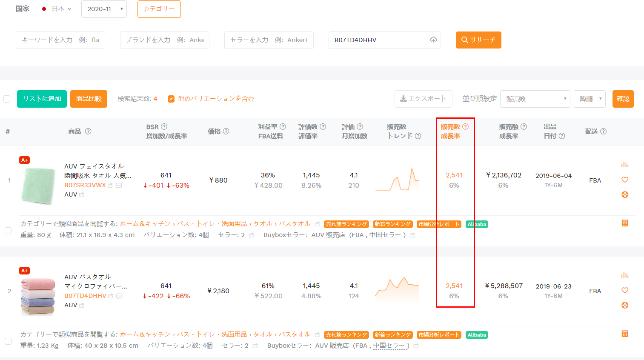The height and width of the screenshot is (360, 644).
Task: Click the 販売数 trend chart for AUV バスタオル
Action: point(397,290)
